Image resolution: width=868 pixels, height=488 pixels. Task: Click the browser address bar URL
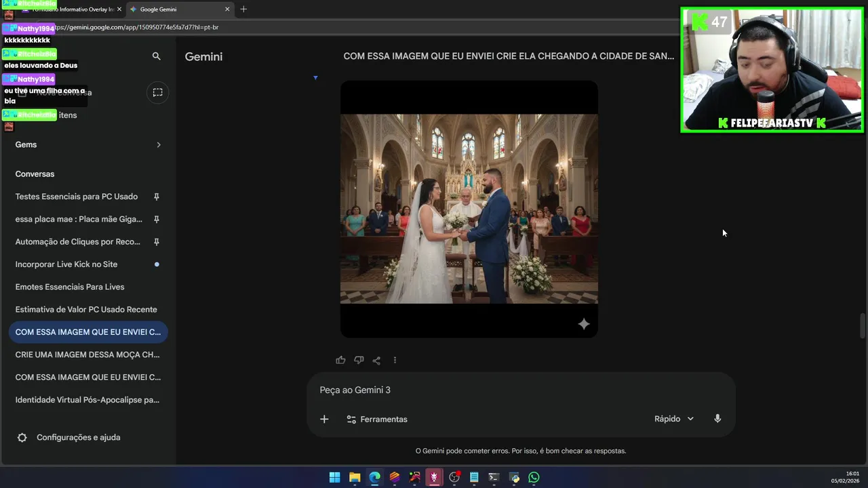[136, 27]
